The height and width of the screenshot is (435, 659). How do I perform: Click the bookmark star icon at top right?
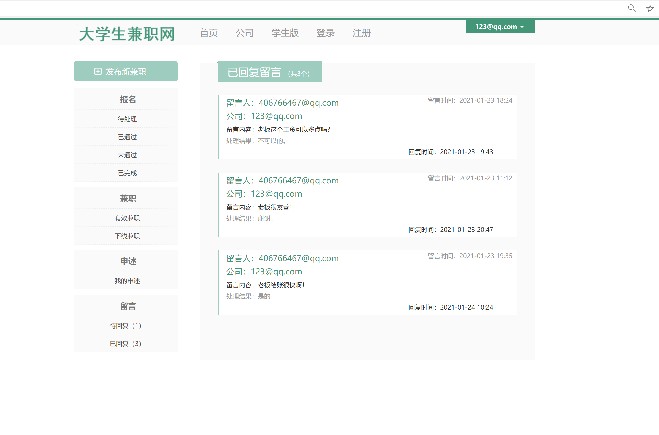[648, 7]
